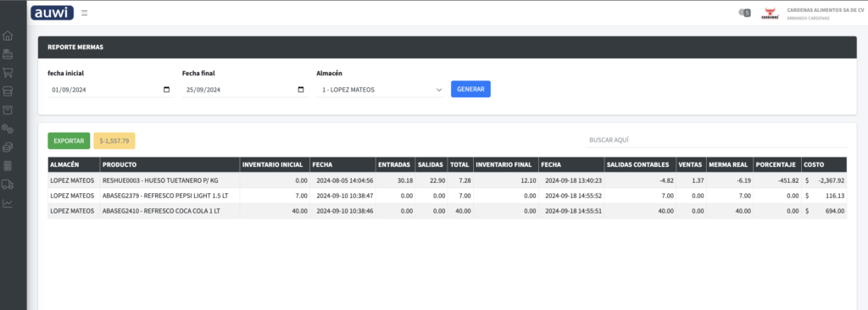Open the shopping cart icon in sidebar
Image resolution: width=868 pixels, height=310 pixels.
tap(8, 73)
